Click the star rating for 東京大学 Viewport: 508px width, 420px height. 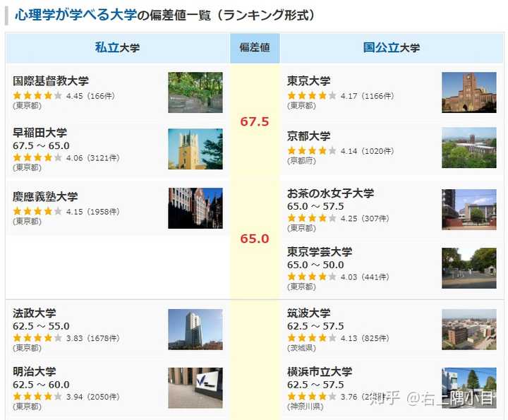[x=312, y=95]
